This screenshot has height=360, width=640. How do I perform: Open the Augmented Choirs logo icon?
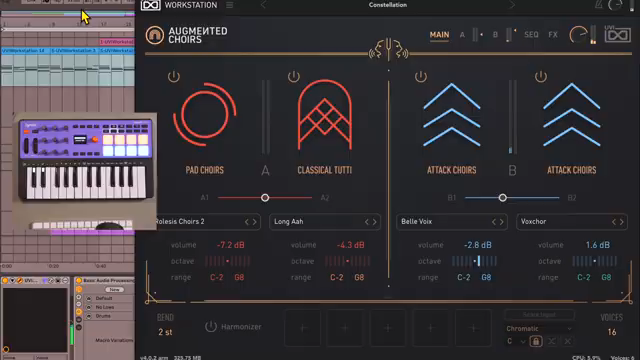[155, 36]
